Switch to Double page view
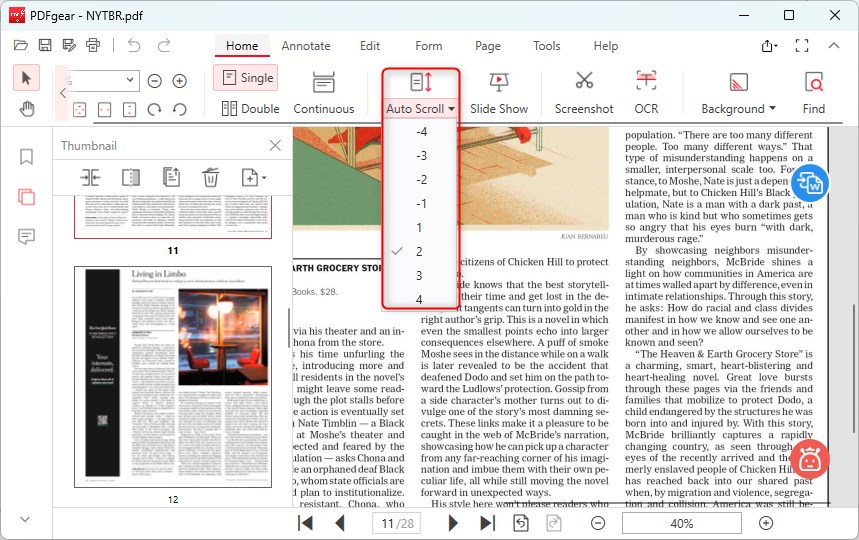 250,108
